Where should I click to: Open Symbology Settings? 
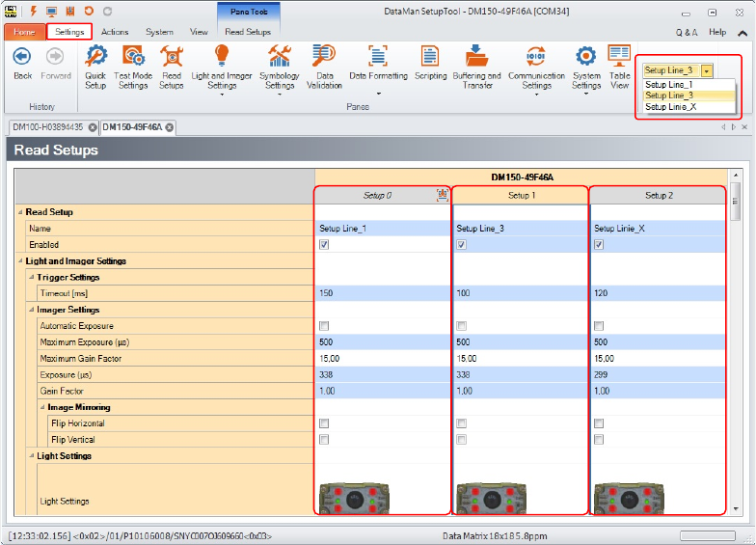coord(280,66)
